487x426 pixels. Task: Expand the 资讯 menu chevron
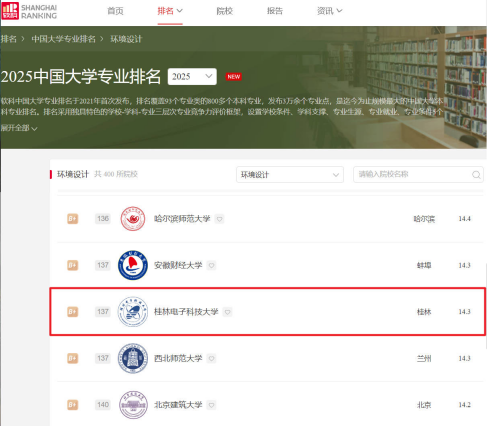[339, 11]
